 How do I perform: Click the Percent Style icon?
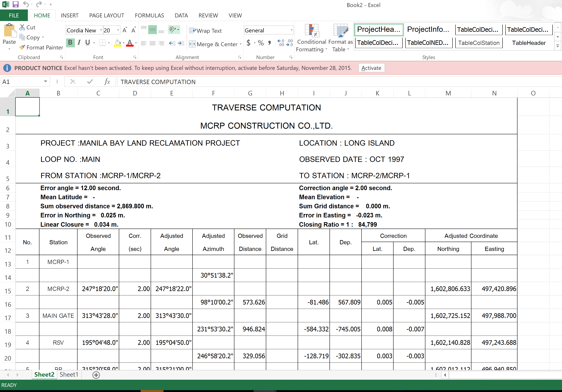pos(261,43)
